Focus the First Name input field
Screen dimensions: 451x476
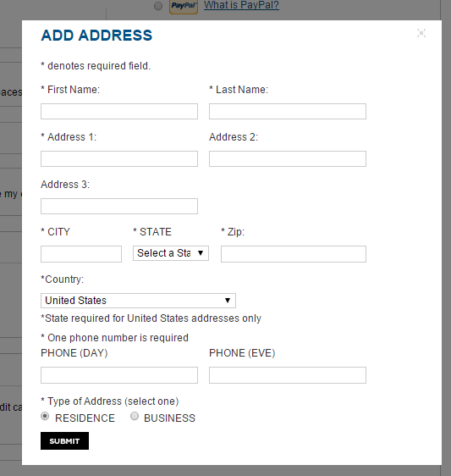pyautogui.click(x=119, y=112)
